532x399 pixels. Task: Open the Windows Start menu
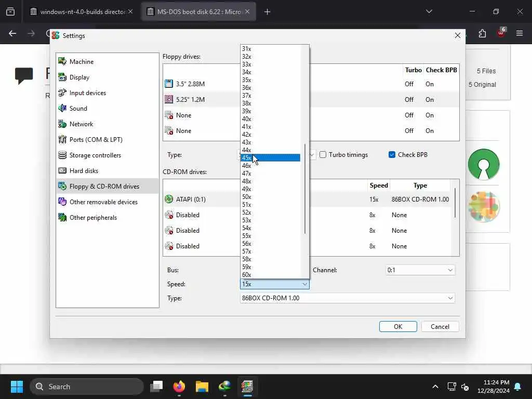click(17, 387)
